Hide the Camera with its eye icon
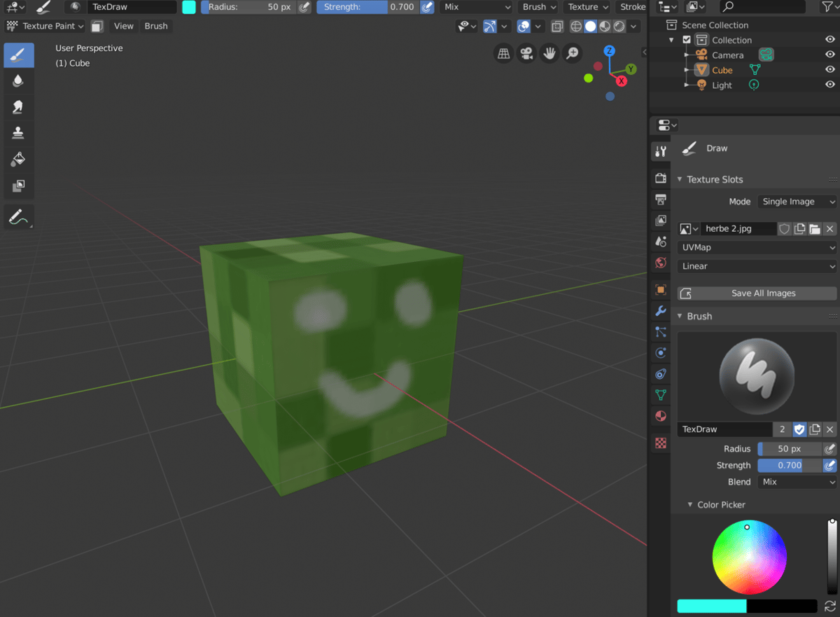Image resolution: width=840 pixels, height=617 pixels. pyautogui.click(x=830, y=55)
